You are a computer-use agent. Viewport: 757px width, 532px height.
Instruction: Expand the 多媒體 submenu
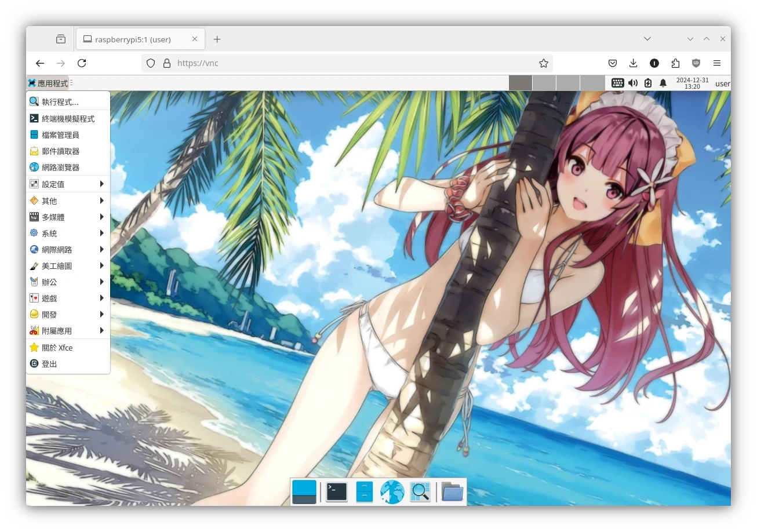(x=68, y=217)
